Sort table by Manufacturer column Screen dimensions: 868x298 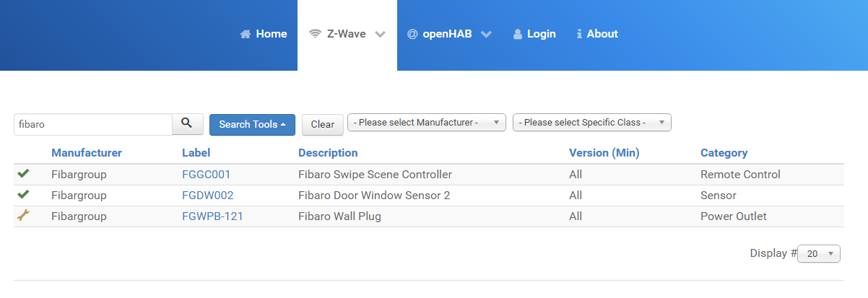pyautogui.click(x=87, y=153)
